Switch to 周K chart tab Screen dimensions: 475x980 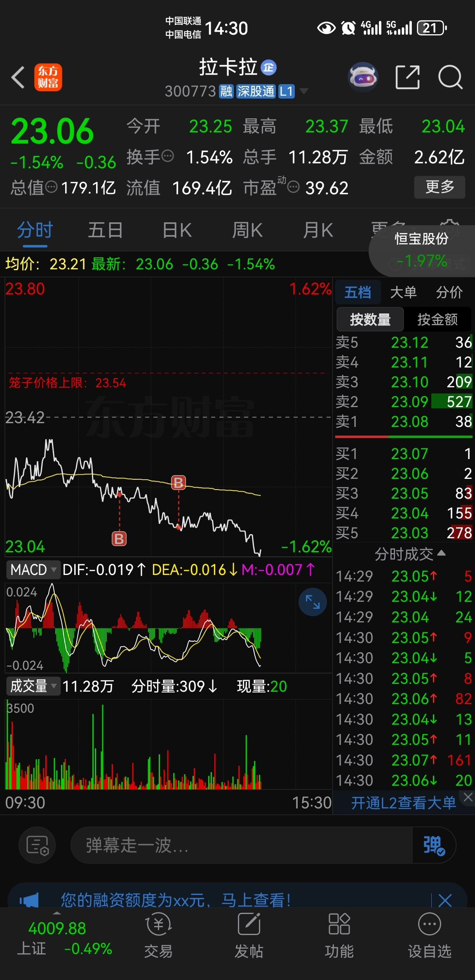[247, 230]
